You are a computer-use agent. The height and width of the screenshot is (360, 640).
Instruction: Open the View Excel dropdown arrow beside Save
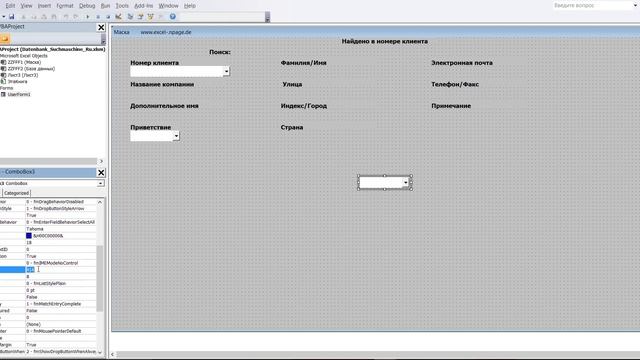coord(4,17)
